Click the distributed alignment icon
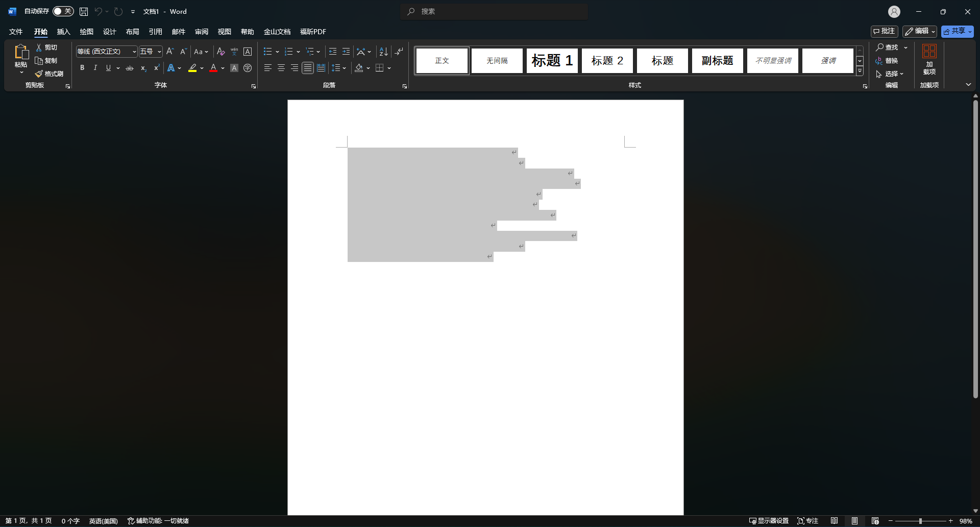Viewport: 980px width, 527px height. (x=321, y=68)
